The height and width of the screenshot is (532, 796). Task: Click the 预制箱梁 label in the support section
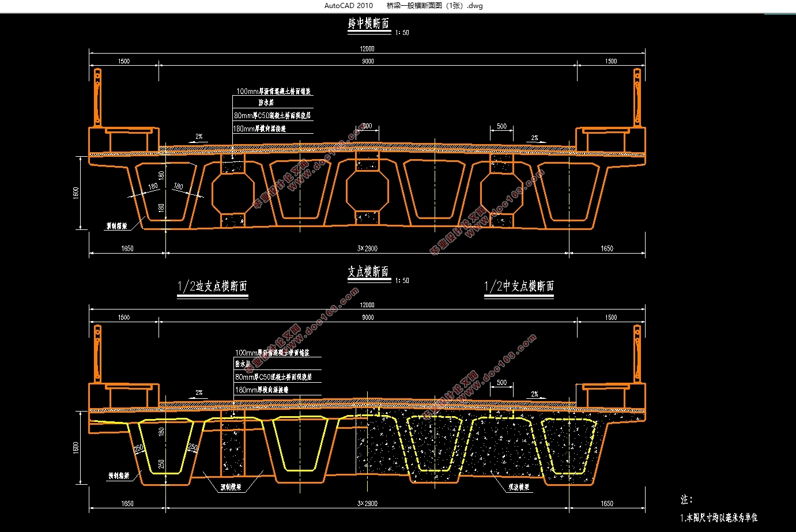[x=119, y=476]
